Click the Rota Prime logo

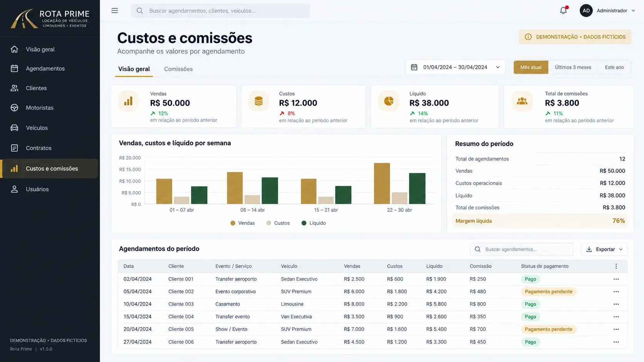coord(50,18)
